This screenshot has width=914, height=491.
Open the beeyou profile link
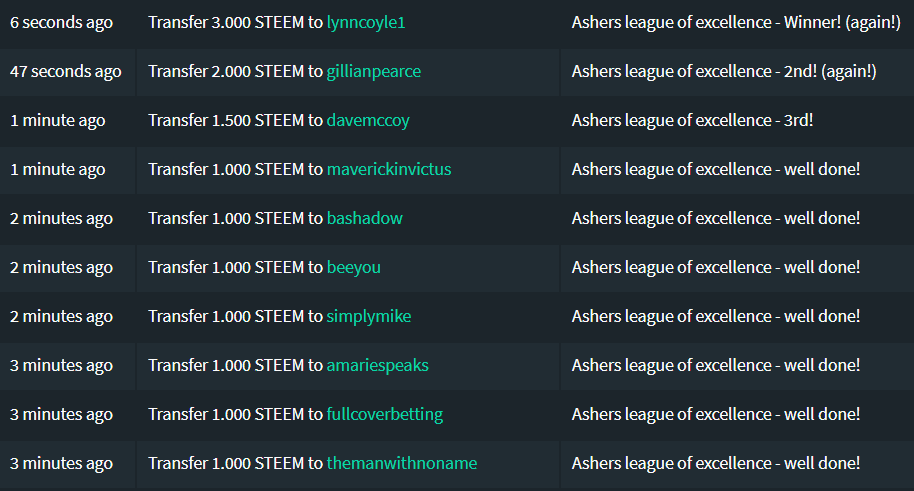point(353,268)
